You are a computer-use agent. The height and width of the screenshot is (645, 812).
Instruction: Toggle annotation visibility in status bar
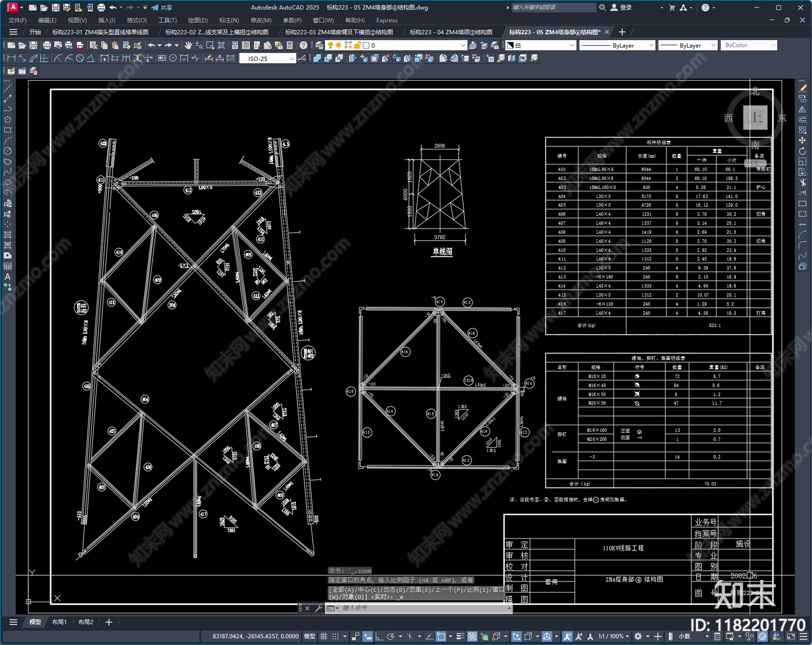click(567, 636)
